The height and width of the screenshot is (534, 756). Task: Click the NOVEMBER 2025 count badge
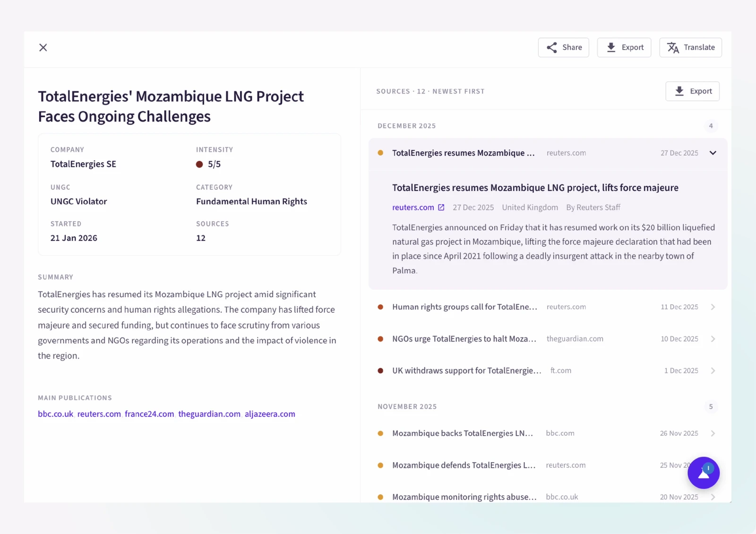point(711,407)
